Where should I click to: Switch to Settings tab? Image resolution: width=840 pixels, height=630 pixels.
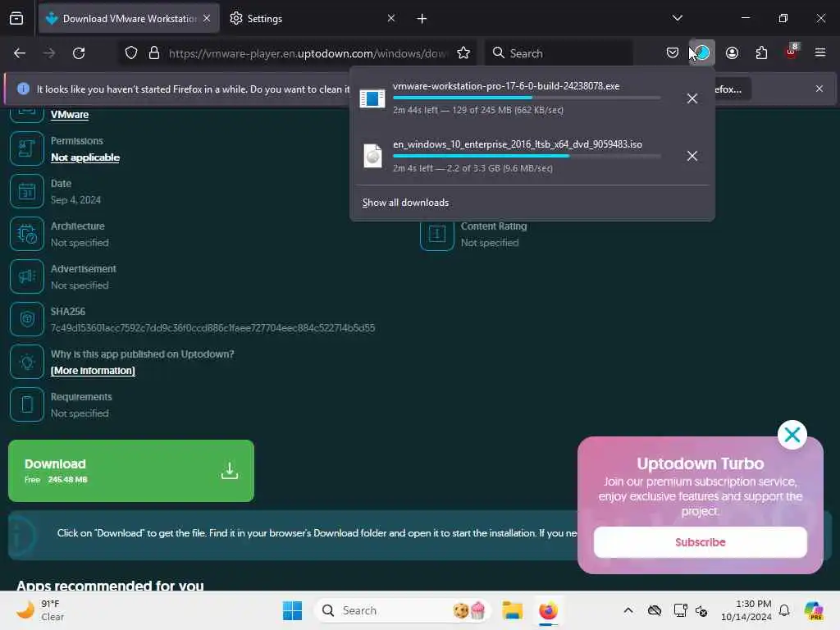[312, 18]
